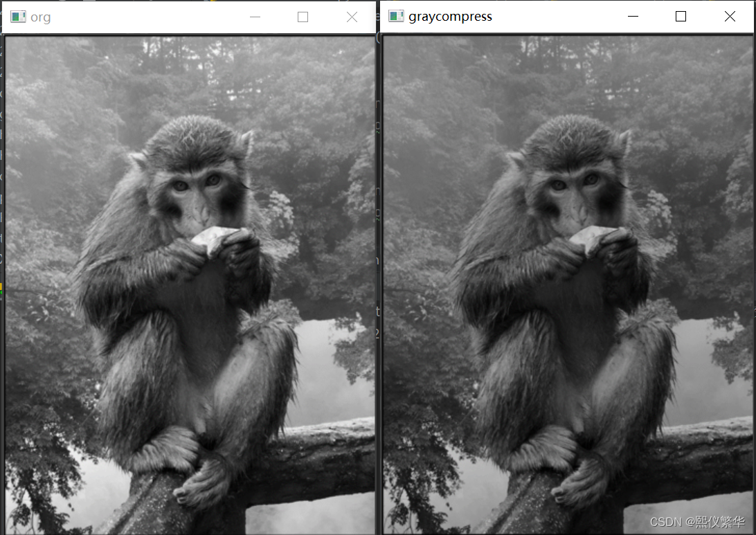756x535 pixels.
Task: Click the monkey image in org window
Action: [190, 285]
